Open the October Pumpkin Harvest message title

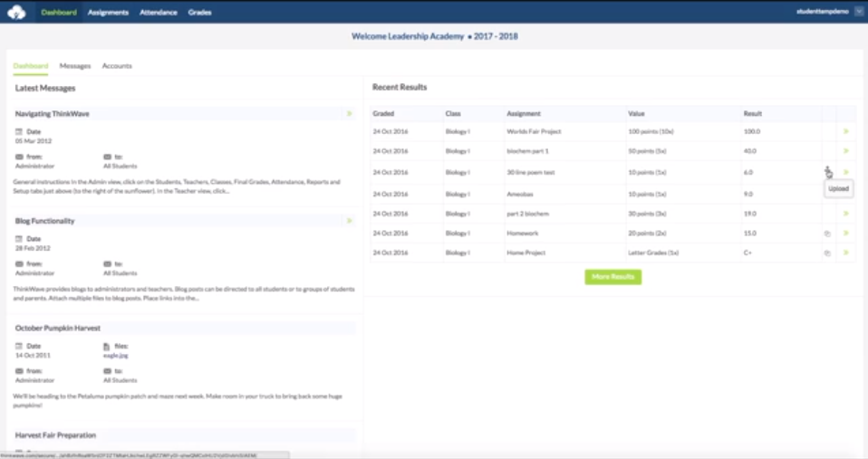point(58,328)
